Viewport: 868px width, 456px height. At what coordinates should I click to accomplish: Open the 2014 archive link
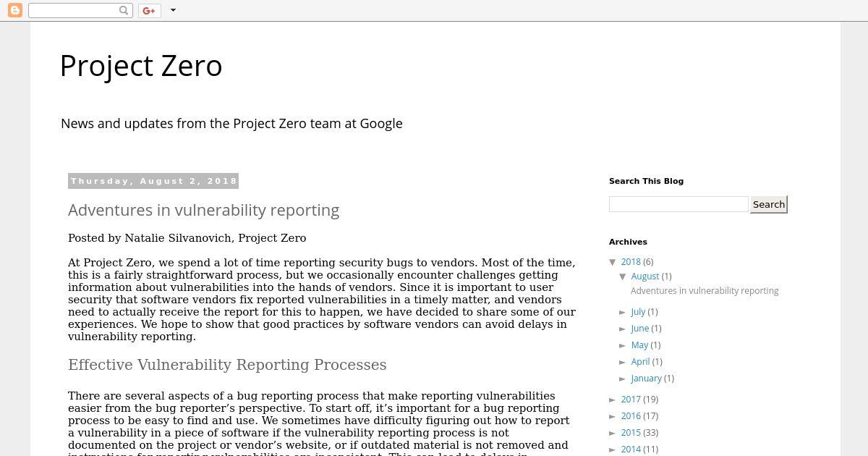(x=631, y=449)
